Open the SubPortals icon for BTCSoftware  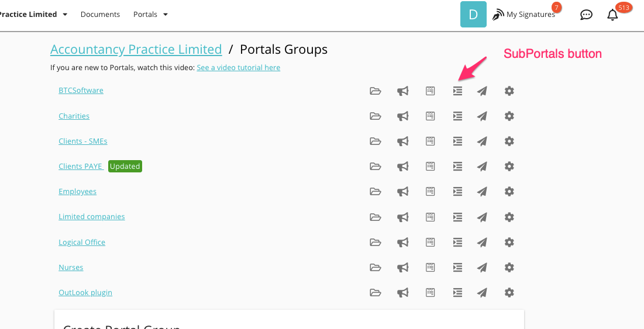(457, 91)
